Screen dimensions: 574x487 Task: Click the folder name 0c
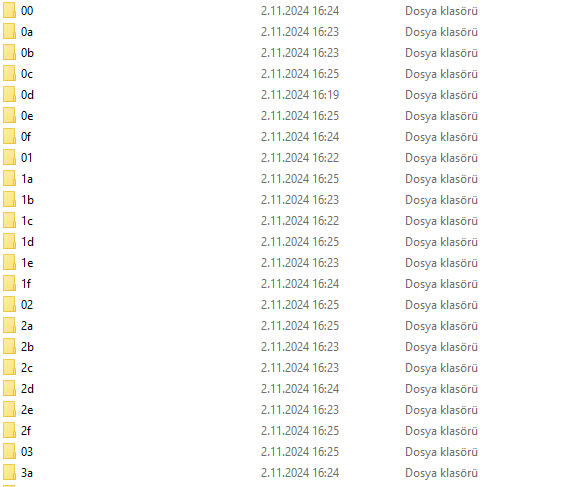pyautogui.click(x=27, y=74)
